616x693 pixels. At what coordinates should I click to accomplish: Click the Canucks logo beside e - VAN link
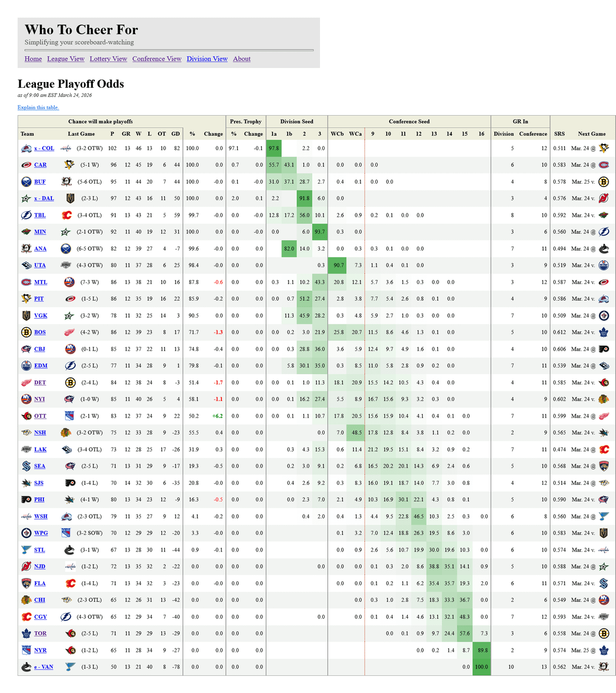point(26,667)
